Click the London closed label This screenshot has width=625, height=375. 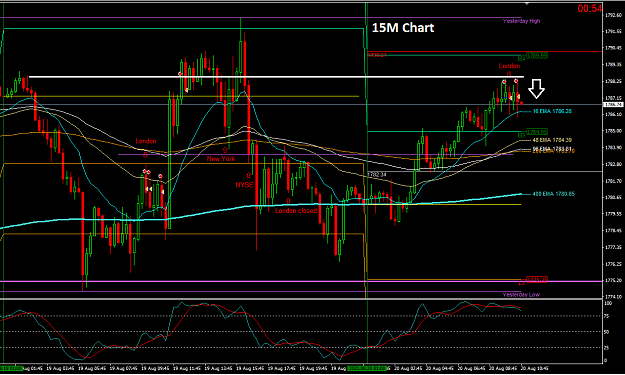click(x=296, y=210)
